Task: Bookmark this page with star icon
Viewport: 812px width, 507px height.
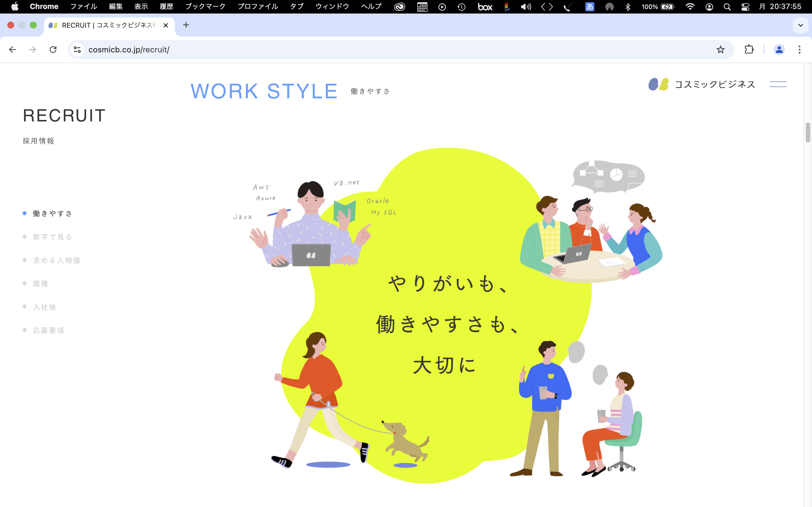Action: coord(720,50)
